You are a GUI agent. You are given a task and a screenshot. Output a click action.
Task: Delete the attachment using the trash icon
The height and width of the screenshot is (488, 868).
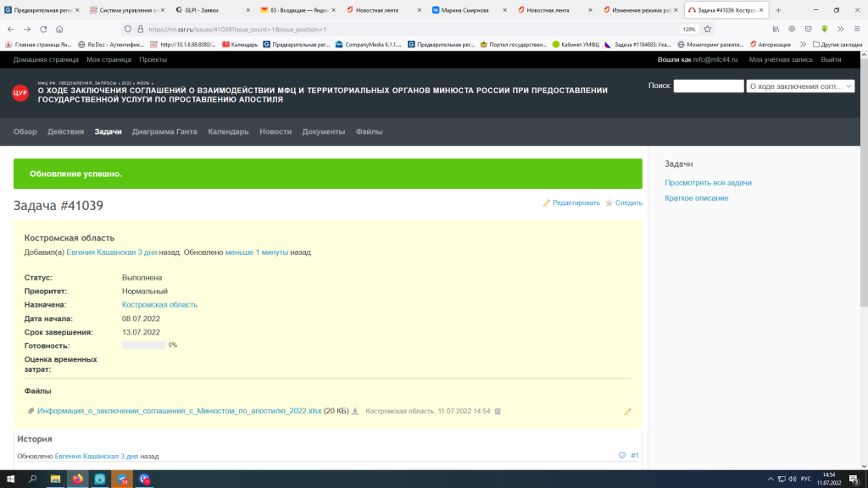(x=498, y=412)
